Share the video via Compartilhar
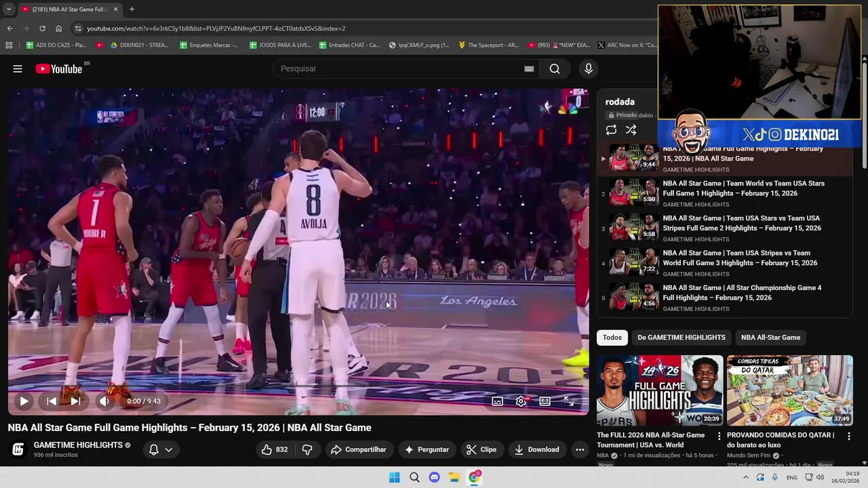Image resolution: width=868 pixels, height=488 pixels. (x=358, y=449)
